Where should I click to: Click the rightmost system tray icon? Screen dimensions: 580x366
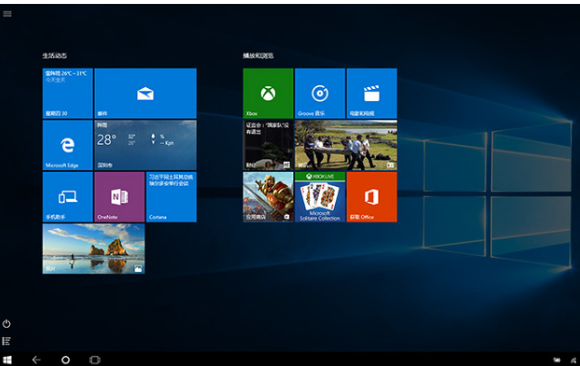click(x=573, y=360)
